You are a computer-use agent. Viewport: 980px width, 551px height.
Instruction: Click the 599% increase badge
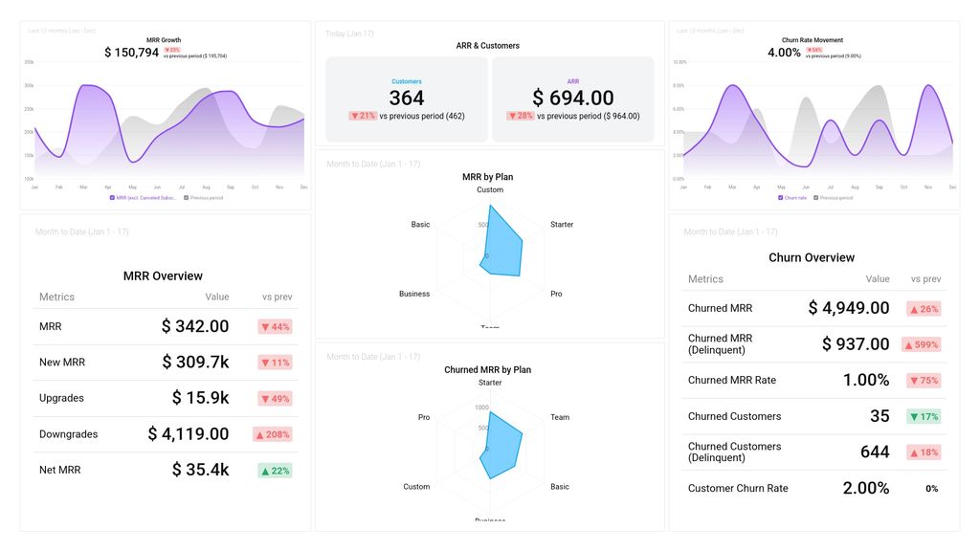pyautogui.click(x=922, y=344)
